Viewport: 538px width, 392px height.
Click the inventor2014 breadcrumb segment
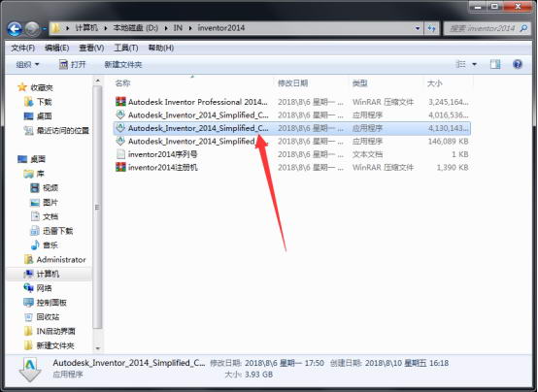pyautogui.click(x=221, y=28)
